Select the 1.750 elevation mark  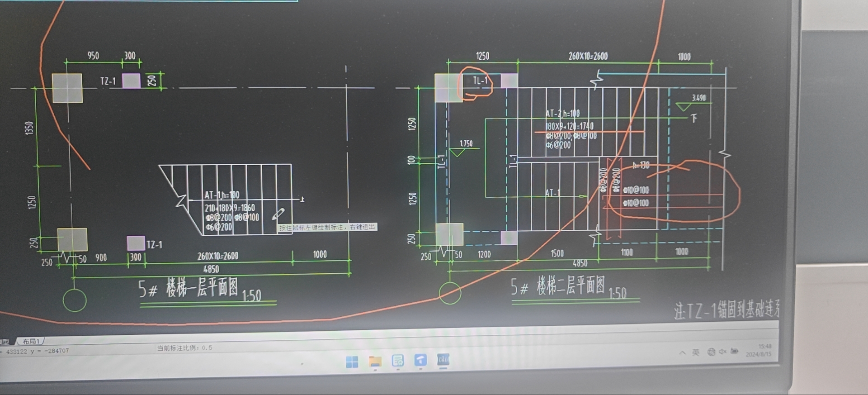pyautogui.click(x=466, y=143)
